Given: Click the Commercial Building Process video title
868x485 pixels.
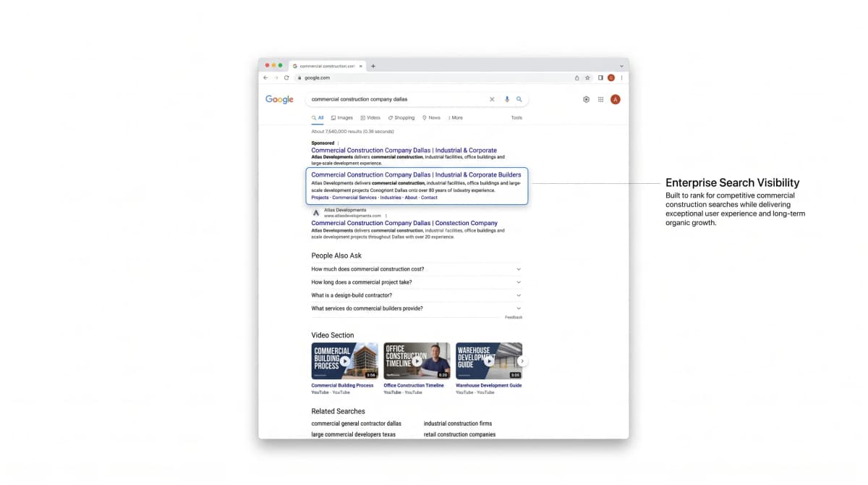Looking at the screenshot, I should click(343, 385).
